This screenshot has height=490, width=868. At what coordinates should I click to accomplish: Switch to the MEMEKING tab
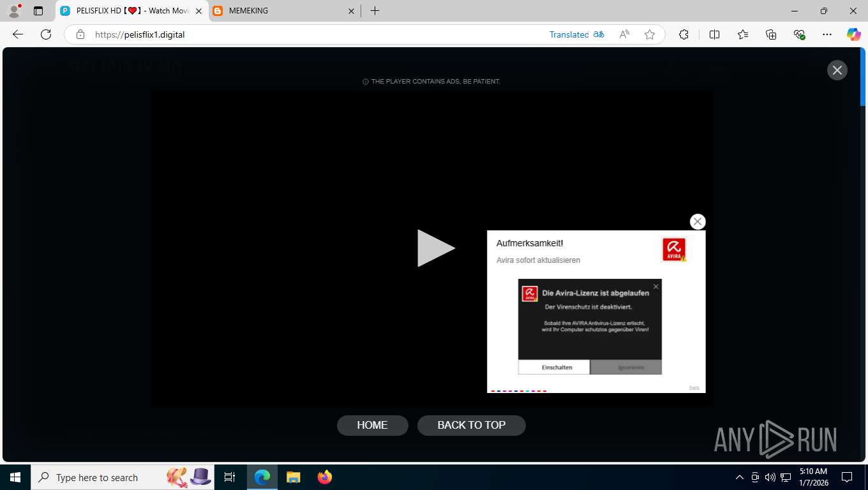pos(283,11)
